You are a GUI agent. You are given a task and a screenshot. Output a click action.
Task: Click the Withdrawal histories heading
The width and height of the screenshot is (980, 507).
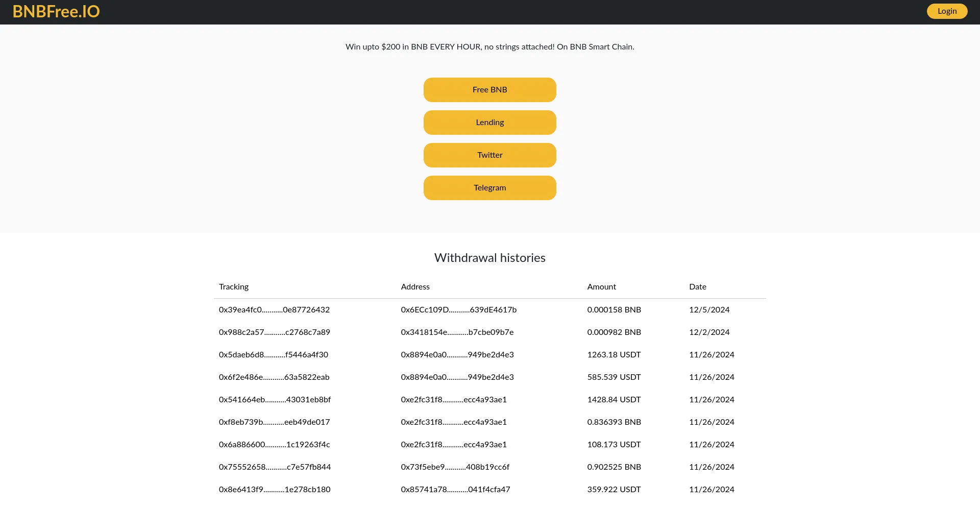pyautogui.click(x=489, y=258)
